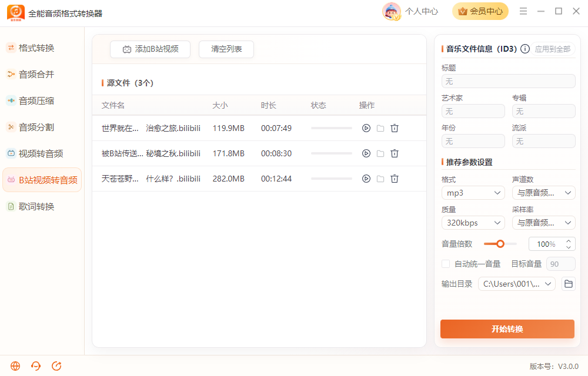Open the 质量 320kbps dropdown
This screenshot has width=588, height=376.
(x=473, y=223)
